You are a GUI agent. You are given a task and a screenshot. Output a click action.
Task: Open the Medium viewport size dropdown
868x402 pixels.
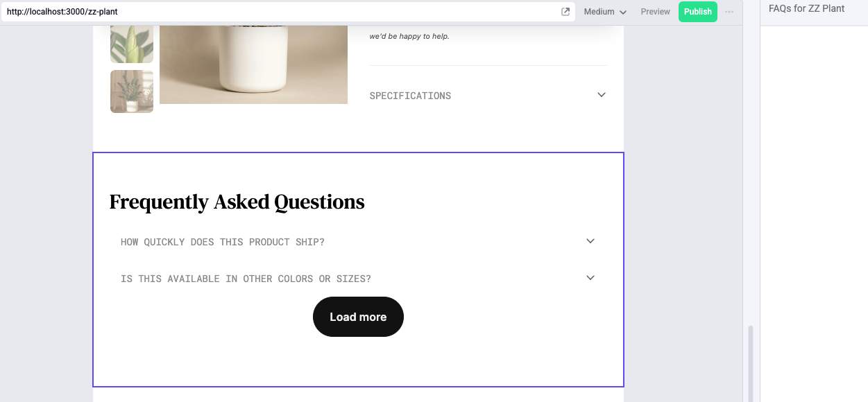click(604, 12)
